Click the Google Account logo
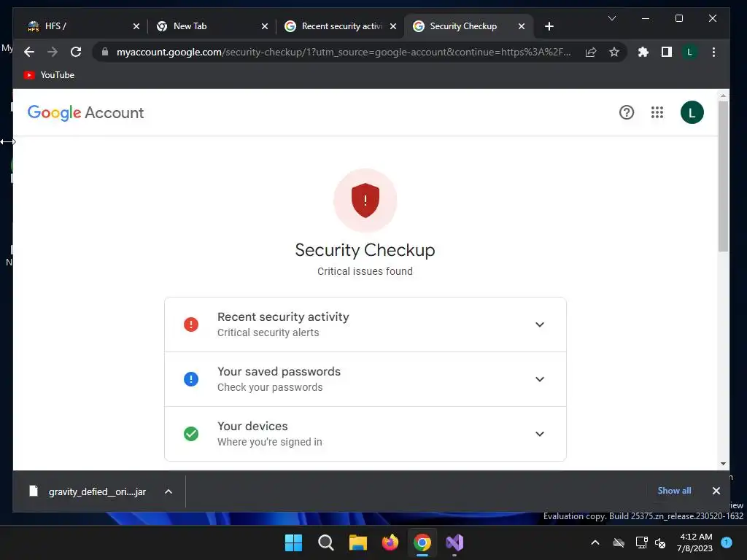 [x=86, y=113]
